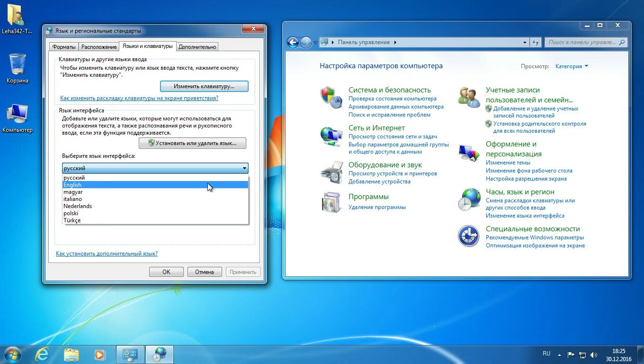Go forward in Control Panel window
This screenshot has height=364, width=644.
306,42
